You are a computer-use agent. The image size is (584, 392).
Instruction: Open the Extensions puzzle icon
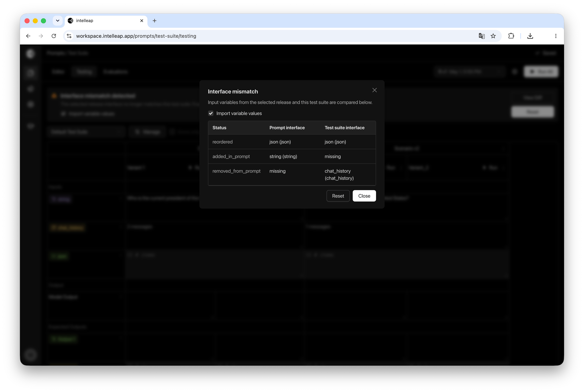pyautogui.click(x=511, y=36)
